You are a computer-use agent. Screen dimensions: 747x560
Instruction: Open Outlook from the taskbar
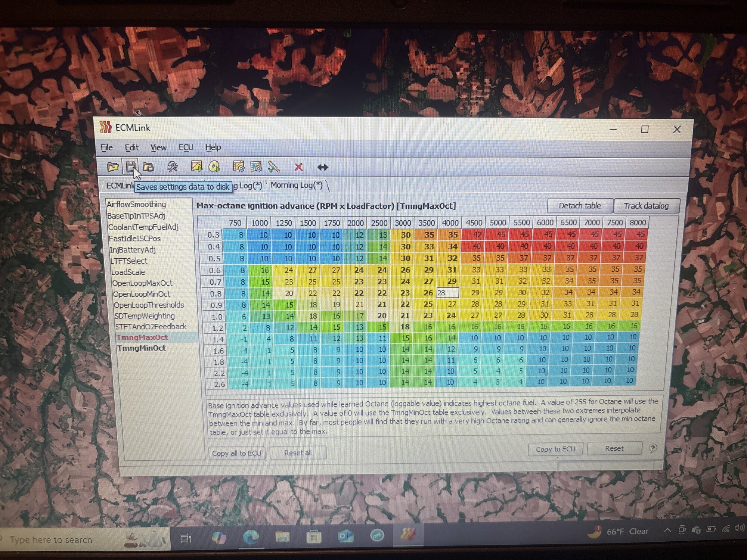(345, 536)
